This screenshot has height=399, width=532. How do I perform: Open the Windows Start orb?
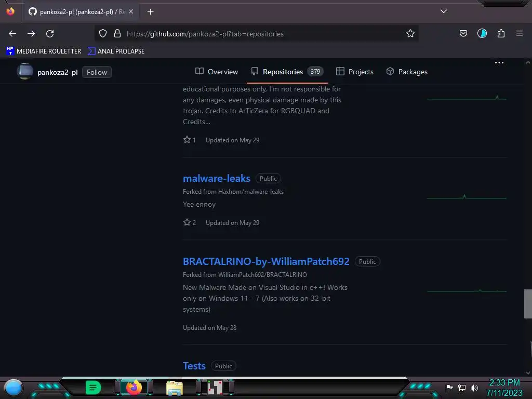[x=14, y=388]
